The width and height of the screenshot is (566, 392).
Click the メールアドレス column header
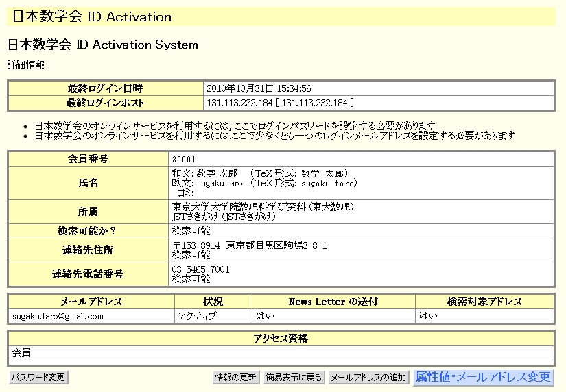pos(91,302)
